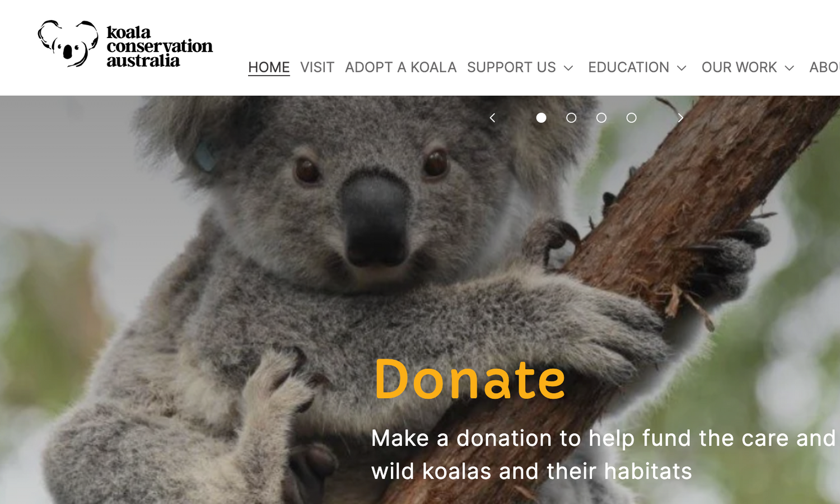This screenshot has height=504, width=840.
Task: Select the first carousel slide dot
Action: click(541, 118)
